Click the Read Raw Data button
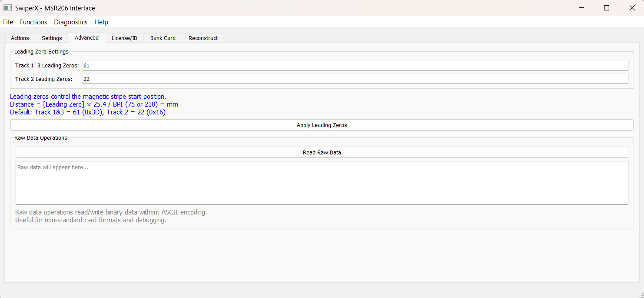The image size is (644, 298). 322,152
